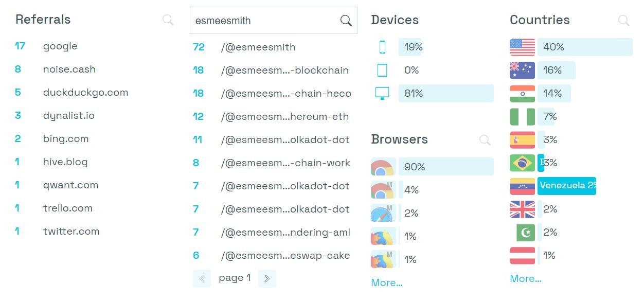Image resolution: width=644 pixels, height=301 pixels.
Task: Open the Referrals search magnifier icon
Action: pyautogui.click(x=168, y=20)
